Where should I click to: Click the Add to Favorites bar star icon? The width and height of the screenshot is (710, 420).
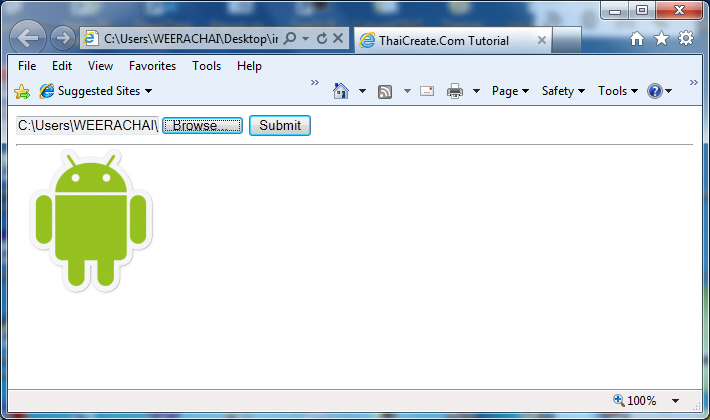pos(22,91)
